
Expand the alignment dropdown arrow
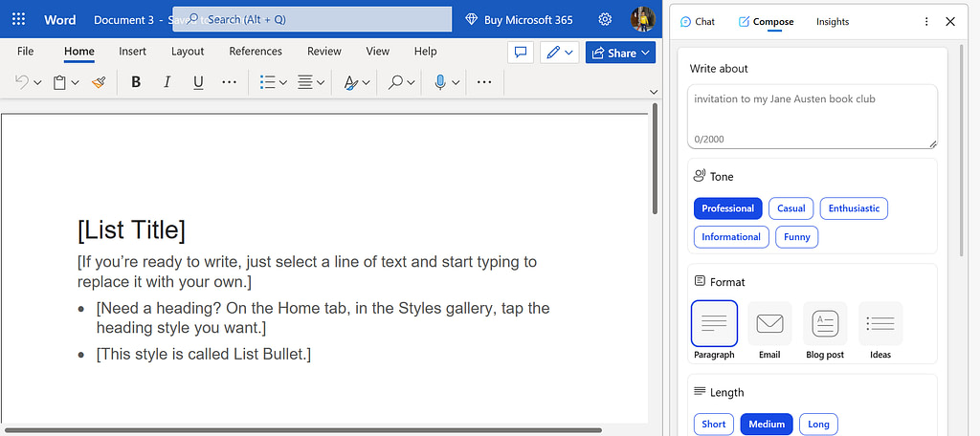coord(321,82)
